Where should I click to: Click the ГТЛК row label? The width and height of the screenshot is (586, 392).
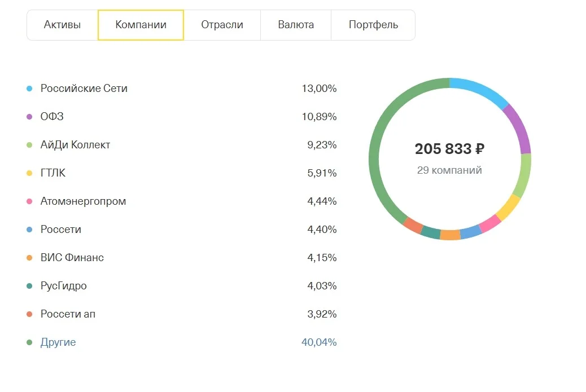tap(53, 173)
